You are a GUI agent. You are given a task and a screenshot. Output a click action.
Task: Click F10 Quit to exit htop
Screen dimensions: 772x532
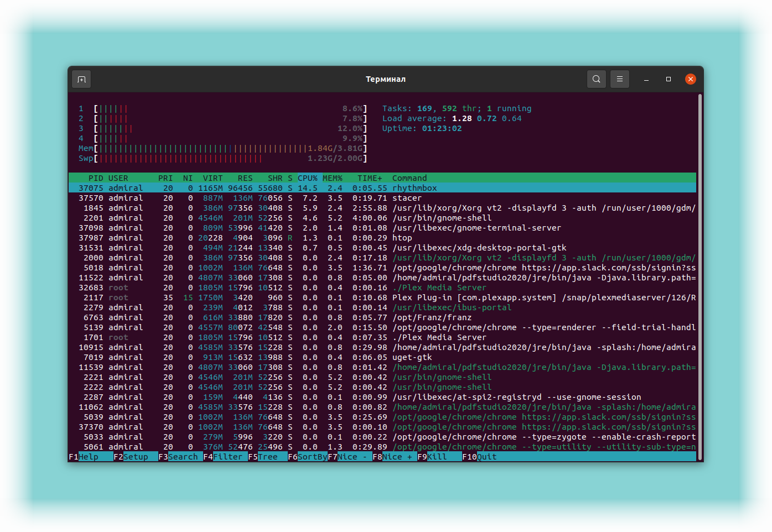tap(480, 457)
